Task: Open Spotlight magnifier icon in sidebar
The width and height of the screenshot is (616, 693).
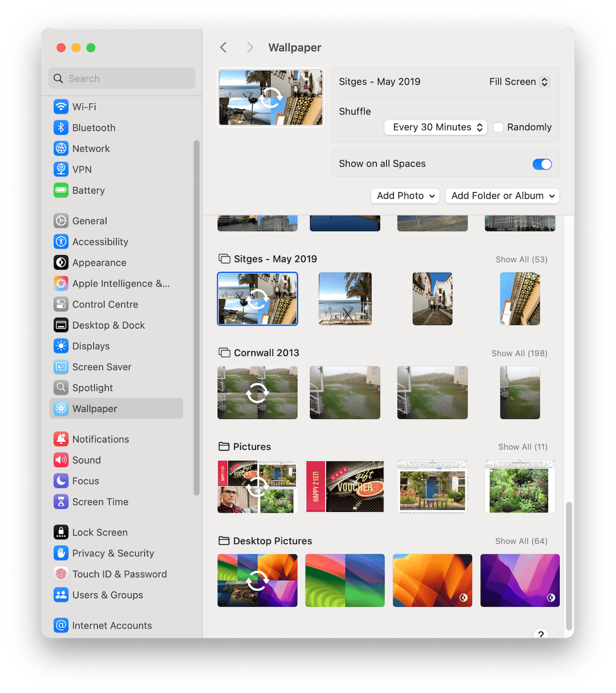Action: (61, 388)
